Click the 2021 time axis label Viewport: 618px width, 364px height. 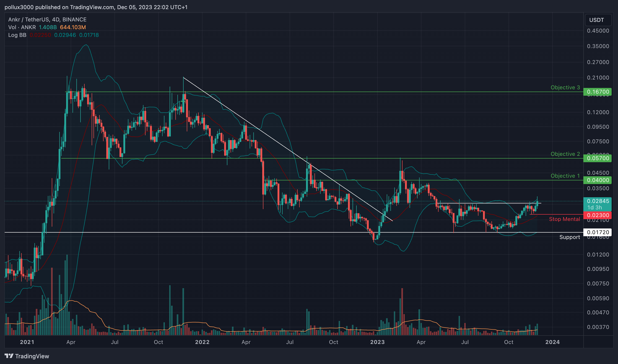(x=27, y=342)
